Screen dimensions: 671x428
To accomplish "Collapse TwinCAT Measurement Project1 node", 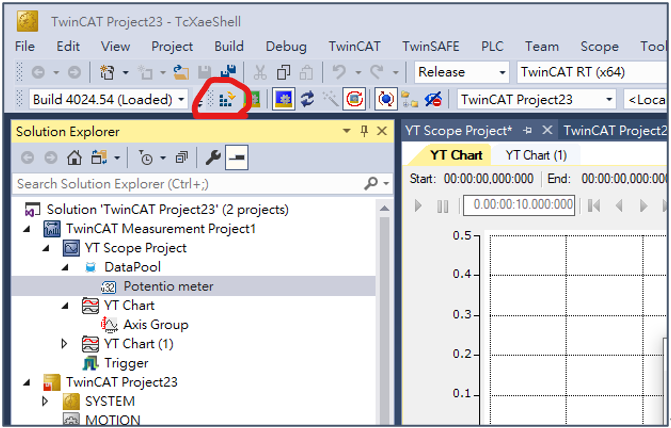I will point(27,229).
